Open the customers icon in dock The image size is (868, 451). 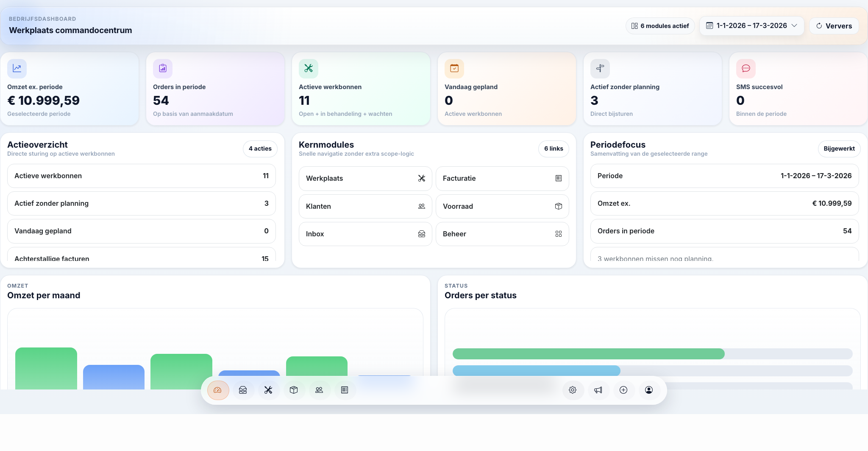(319, 390)
